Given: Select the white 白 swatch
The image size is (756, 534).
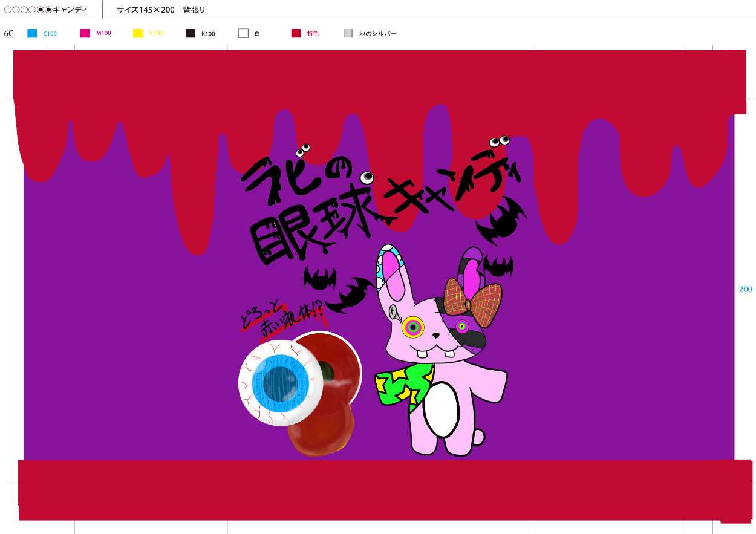Looking at the screenshot, I should tap(243, 34).
